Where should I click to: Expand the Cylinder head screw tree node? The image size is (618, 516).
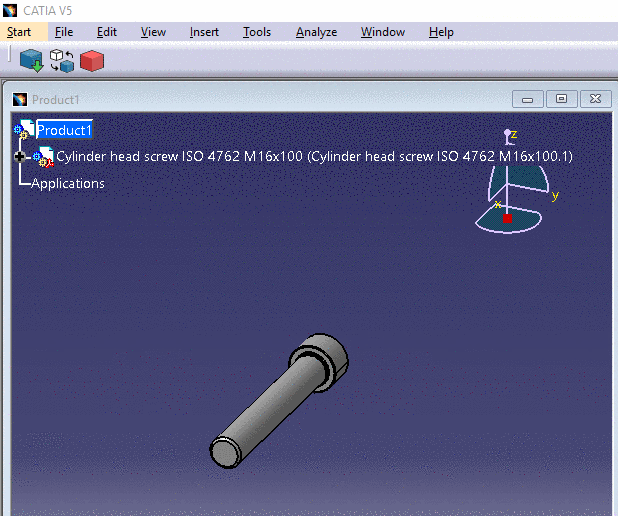pyautogui.click(x=19, y=157)
